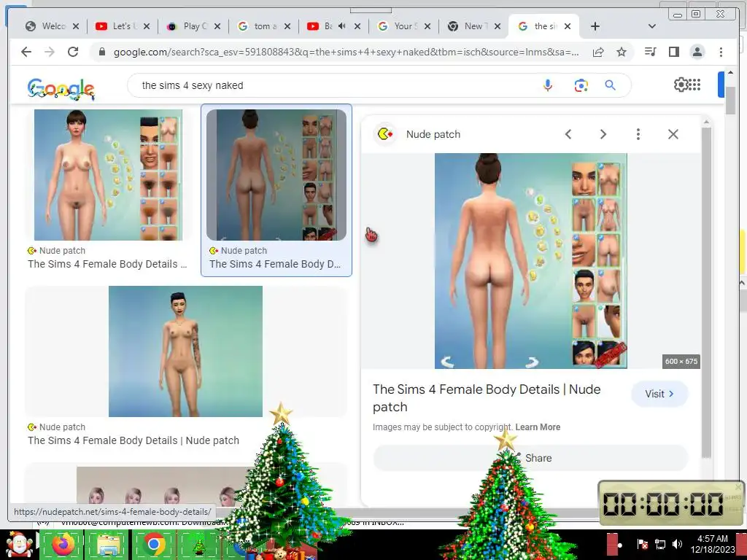
Task: Open the Chrome three-dot menu
Action: (721, 52)
